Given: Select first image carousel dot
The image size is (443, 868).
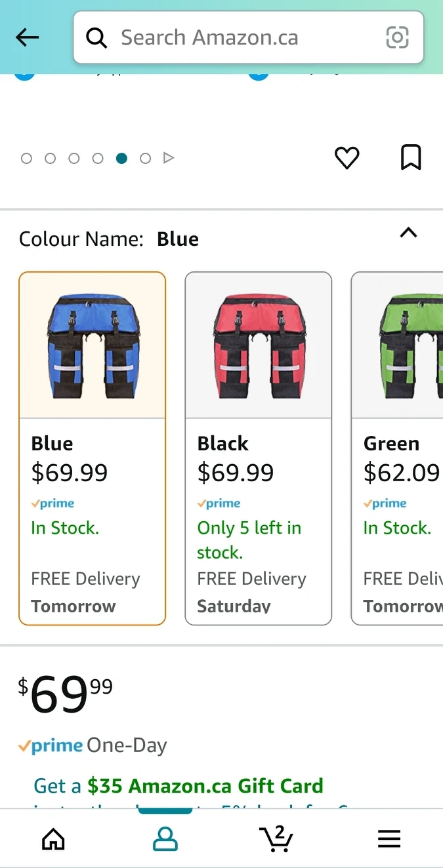Looking at the screenshot, I should tap(26, 158).
